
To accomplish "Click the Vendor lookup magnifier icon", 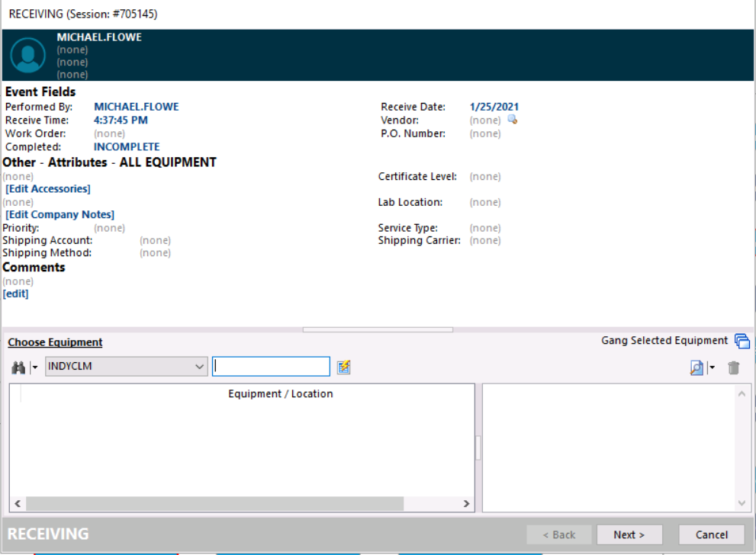I will (513, 120).
